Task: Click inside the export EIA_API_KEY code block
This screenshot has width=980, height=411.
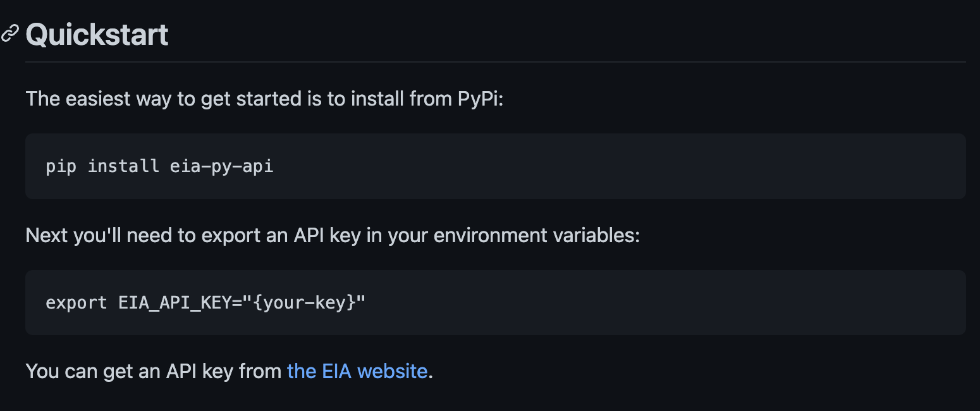Action: pos(495,302)
